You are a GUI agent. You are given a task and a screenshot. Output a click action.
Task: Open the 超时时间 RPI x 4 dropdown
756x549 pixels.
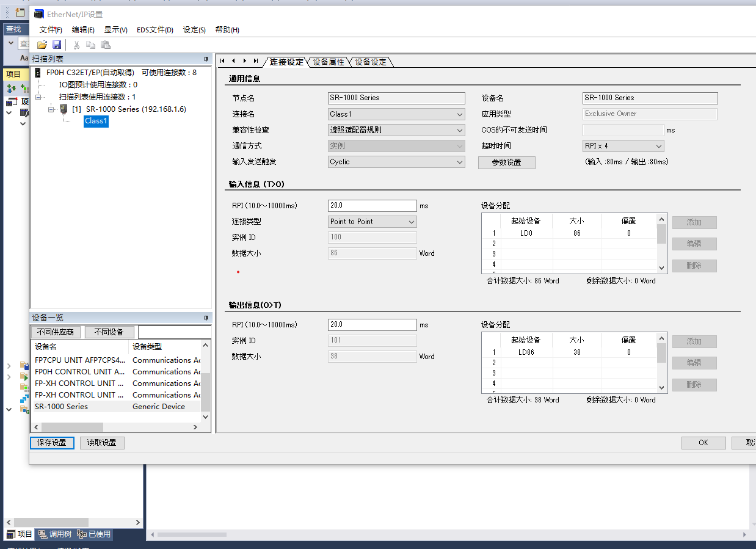click(658, 146)
